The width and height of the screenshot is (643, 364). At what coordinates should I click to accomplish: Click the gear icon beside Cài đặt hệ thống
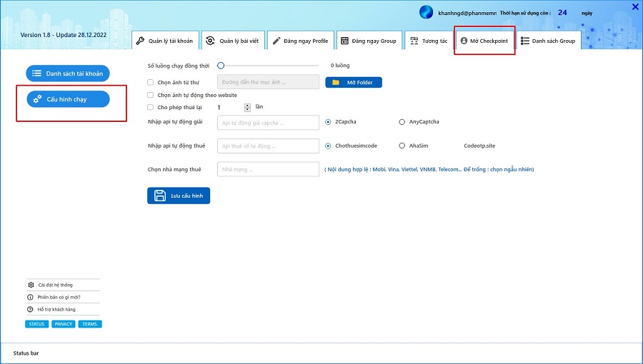coord(31,285)
